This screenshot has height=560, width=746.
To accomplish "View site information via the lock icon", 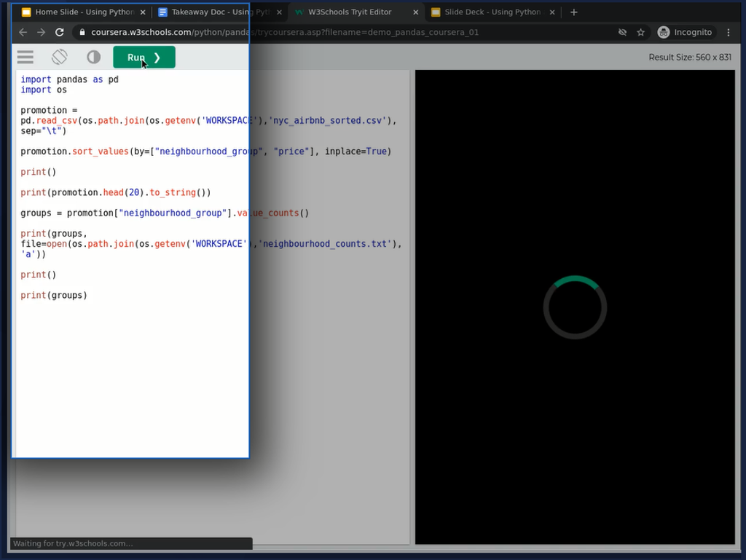I will tap(82, 32).
